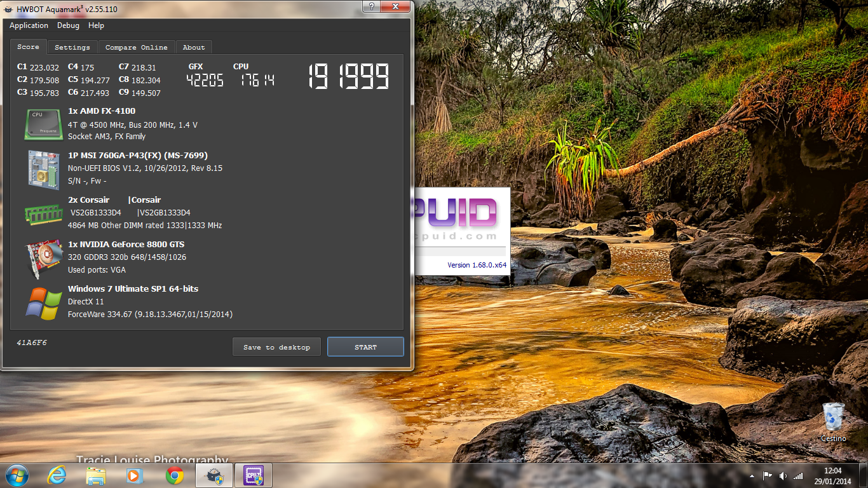Open Windows Media Player from taskbar
Screen dimensions: 868x488
pos(135,475)
